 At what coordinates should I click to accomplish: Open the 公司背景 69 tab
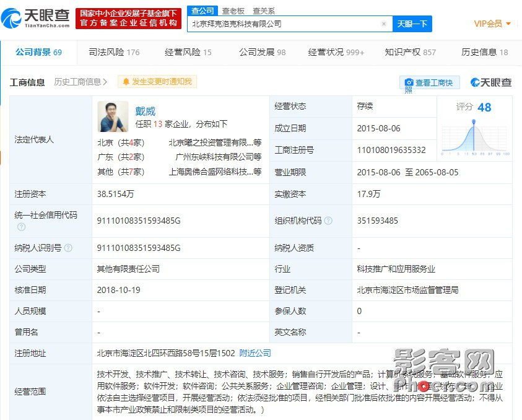[38, 52]
